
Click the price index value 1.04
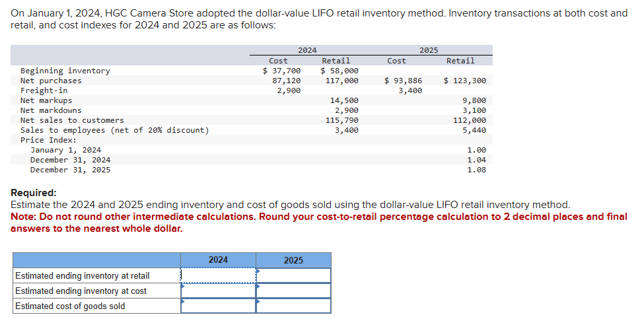pos(477,160)
